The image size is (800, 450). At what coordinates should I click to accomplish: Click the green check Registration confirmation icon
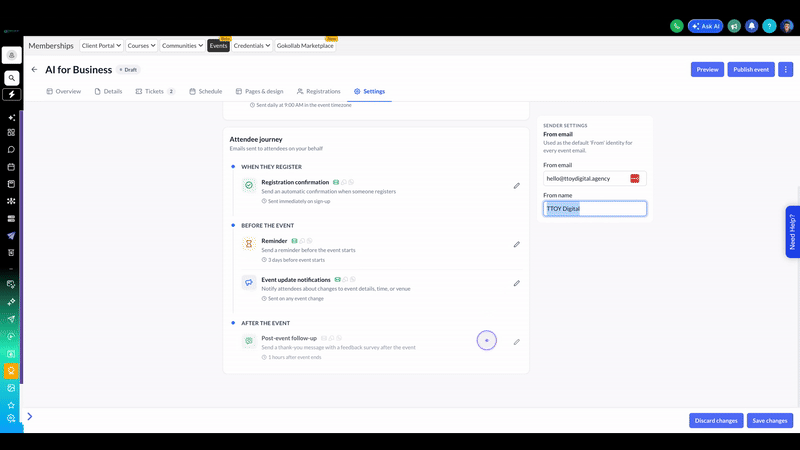point(249,185)
